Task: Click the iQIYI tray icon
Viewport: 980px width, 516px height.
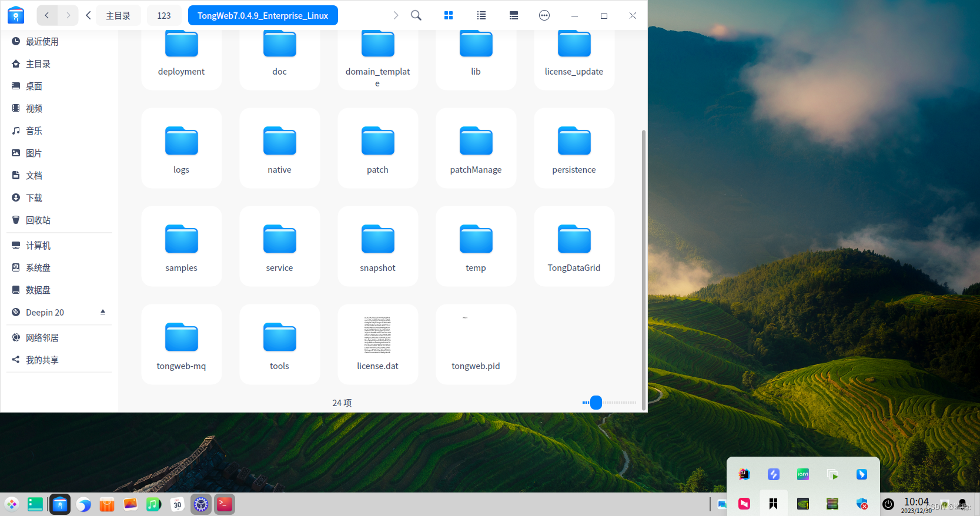Action: [x=803, y=474]
